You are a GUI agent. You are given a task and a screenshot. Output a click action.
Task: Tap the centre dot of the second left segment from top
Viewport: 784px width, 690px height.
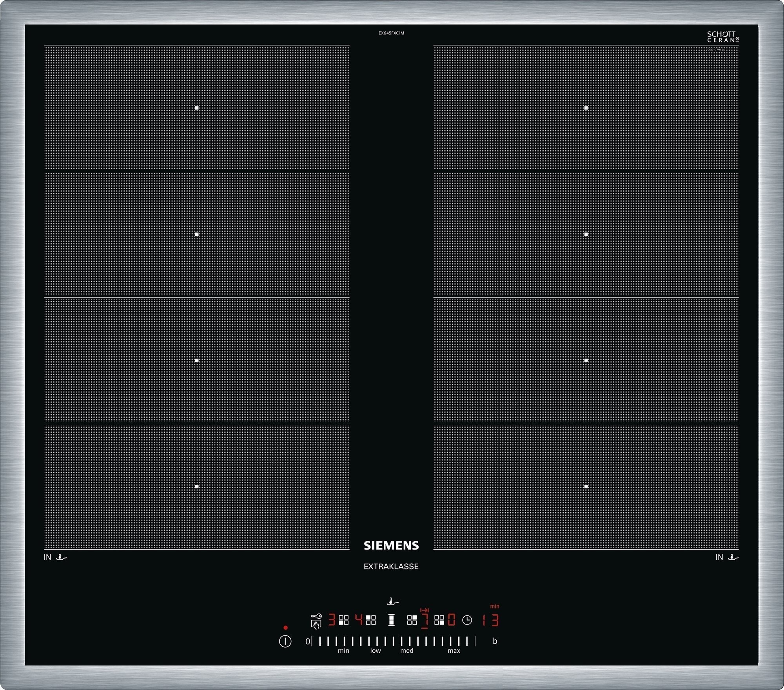tap(197, 234)
